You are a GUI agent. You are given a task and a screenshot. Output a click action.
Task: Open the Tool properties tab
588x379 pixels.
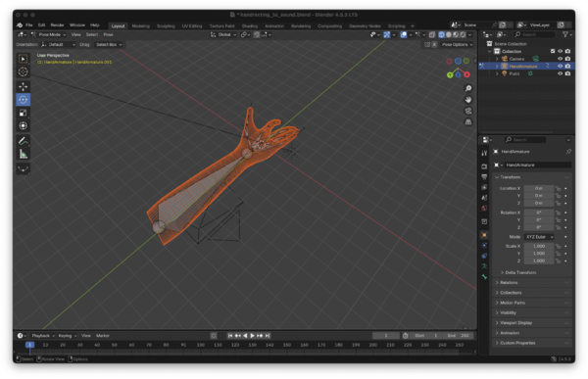click(484, 153)
